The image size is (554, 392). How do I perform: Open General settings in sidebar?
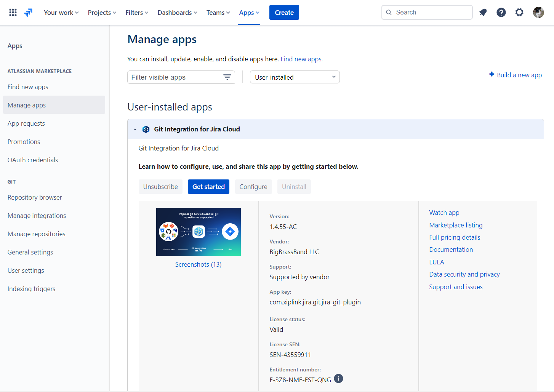pos(54,252)
